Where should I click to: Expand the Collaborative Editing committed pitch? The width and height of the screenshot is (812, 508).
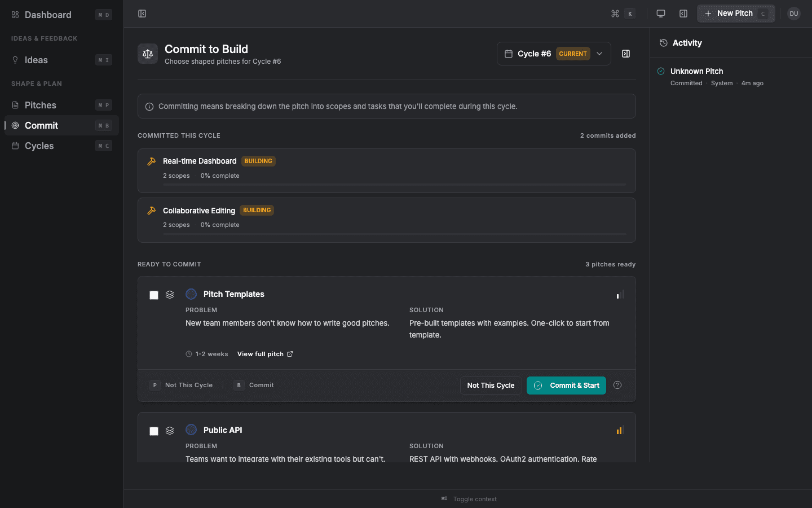pos(199,211)
